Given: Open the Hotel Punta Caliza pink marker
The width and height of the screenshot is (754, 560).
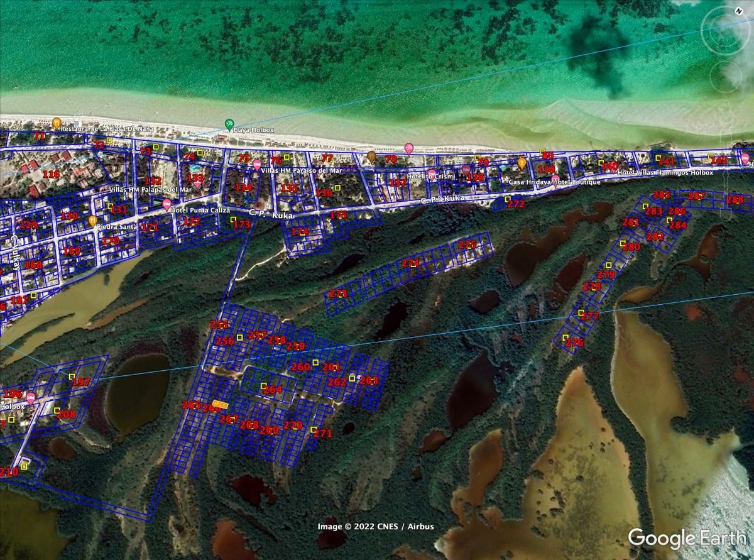Looking at the screenshot, I should (x=167, y=204).
